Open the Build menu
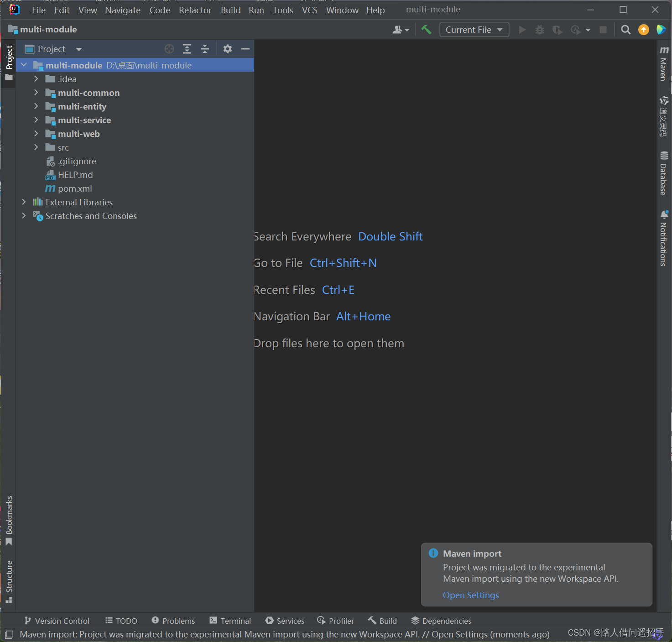 (230, 10)
